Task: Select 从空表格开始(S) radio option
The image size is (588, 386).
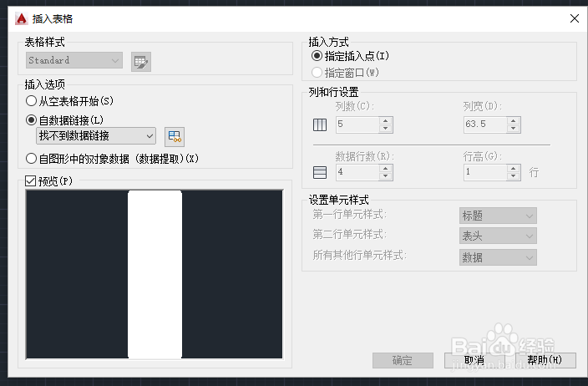Action: pyautogui.click(x=69, y=101)
